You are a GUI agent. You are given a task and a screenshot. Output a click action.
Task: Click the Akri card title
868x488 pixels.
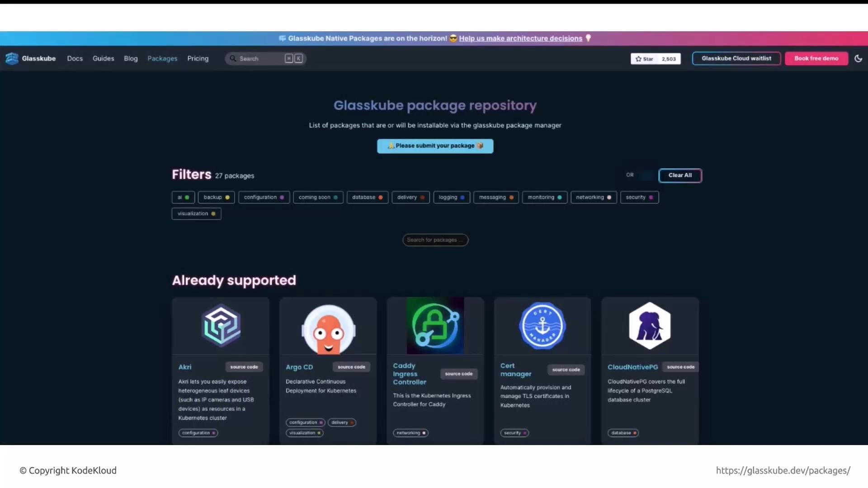click(185, 367)
